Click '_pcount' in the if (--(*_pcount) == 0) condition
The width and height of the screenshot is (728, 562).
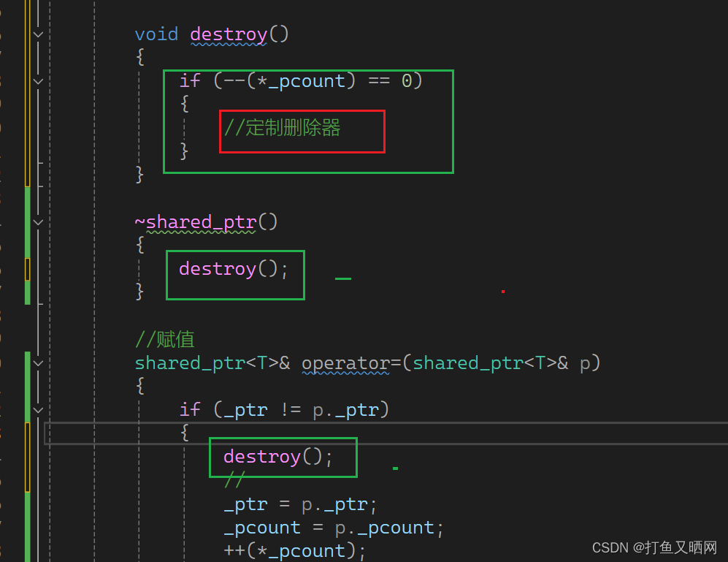pos(307,81)
